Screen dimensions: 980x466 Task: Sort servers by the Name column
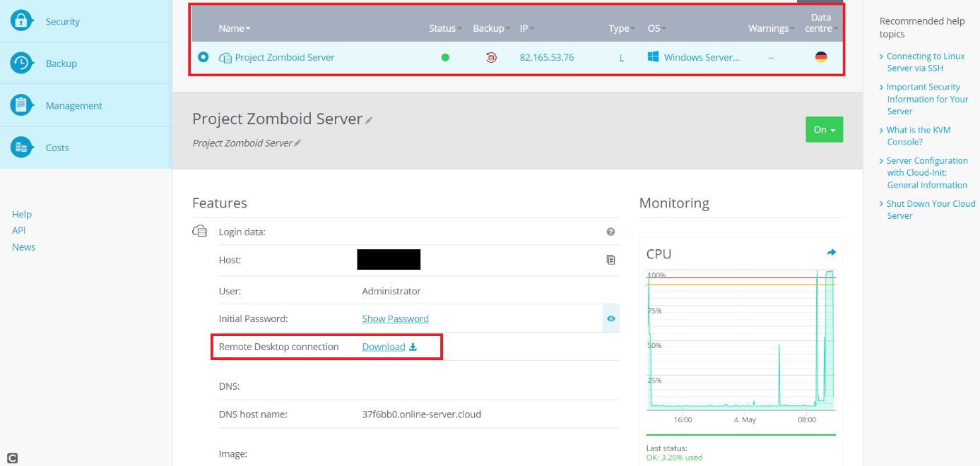tap(235, 28)
